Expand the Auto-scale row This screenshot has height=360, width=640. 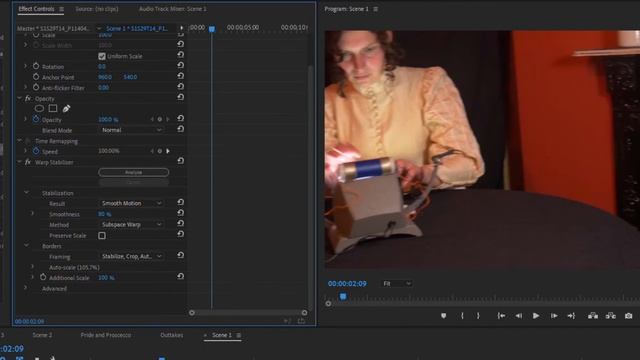click(33, 267)
